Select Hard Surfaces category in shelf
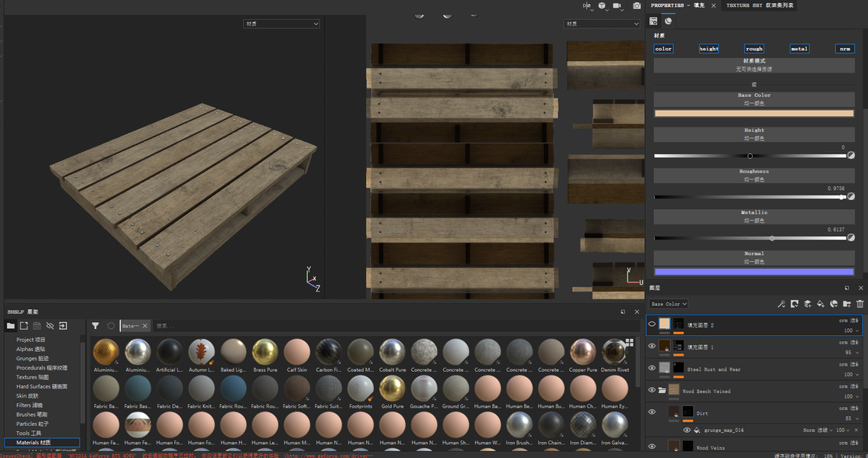Viewport: 868px width, 458px height. pos(42,387)
